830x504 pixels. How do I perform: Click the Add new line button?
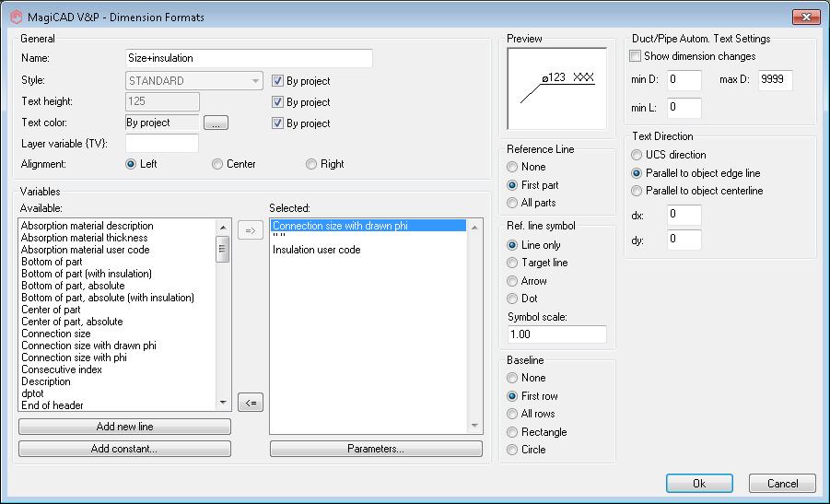point(125,427)
